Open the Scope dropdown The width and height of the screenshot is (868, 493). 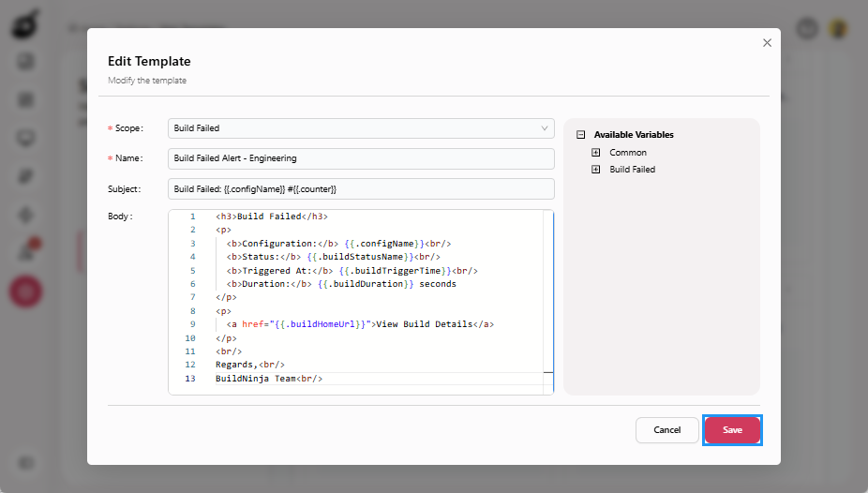point(361,128)
